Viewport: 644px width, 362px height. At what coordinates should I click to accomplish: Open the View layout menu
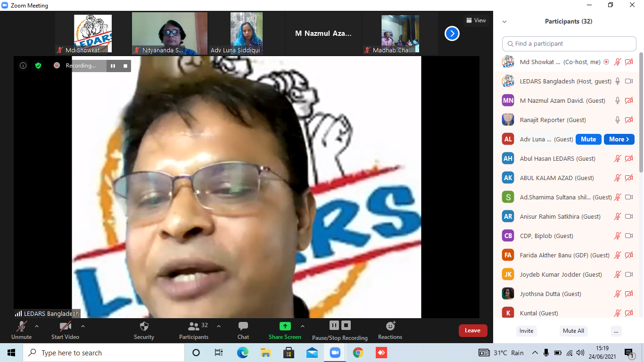(x=476, y=20)
